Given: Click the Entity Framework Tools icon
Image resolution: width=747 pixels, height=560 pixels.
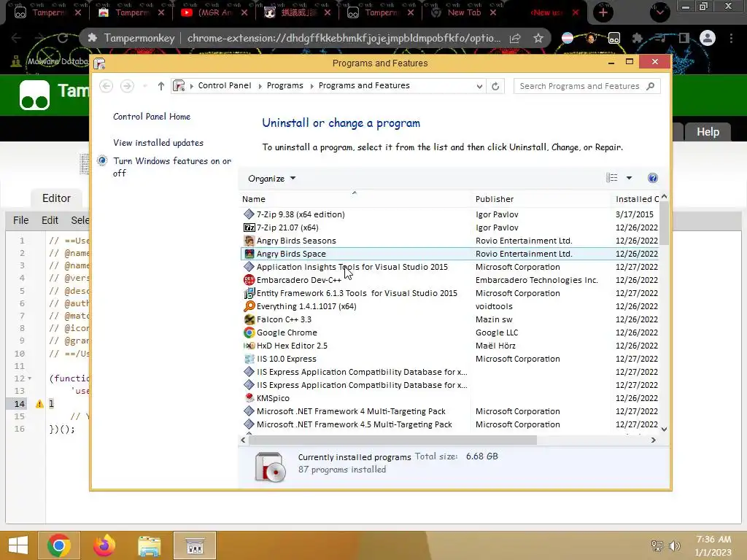Looking at the screenshot, I should point(249,293).
